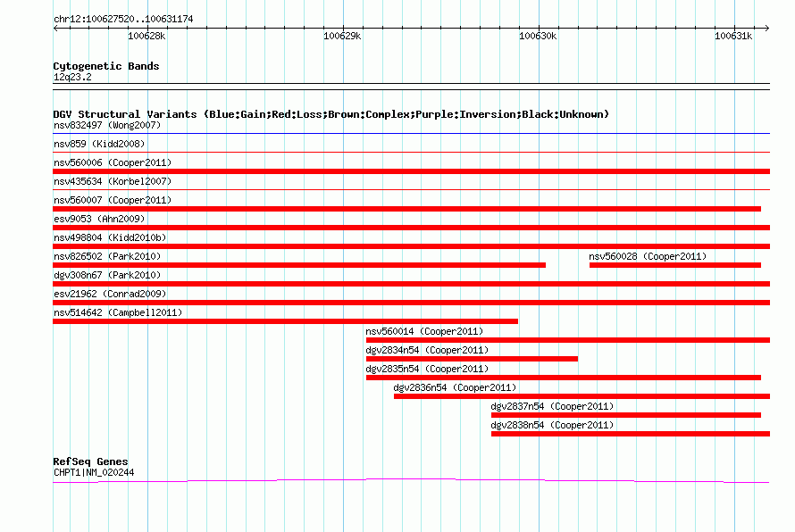Click the CHPT1|NM_020244 gene label
Viewport: 795px width, 532px height.
pyautogui.click(x=94, y=473)
